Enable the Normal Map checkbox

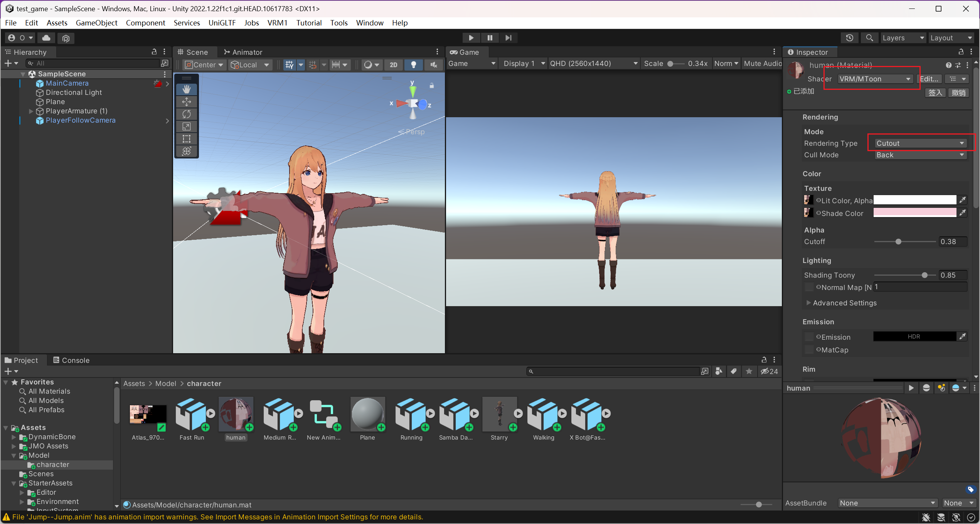tap(809, 287)
